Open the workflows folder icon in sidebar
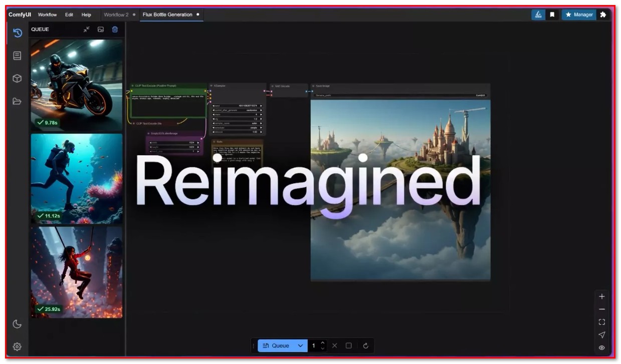The height and width of the screenshot is (364, 621). [x=17, y=101]
